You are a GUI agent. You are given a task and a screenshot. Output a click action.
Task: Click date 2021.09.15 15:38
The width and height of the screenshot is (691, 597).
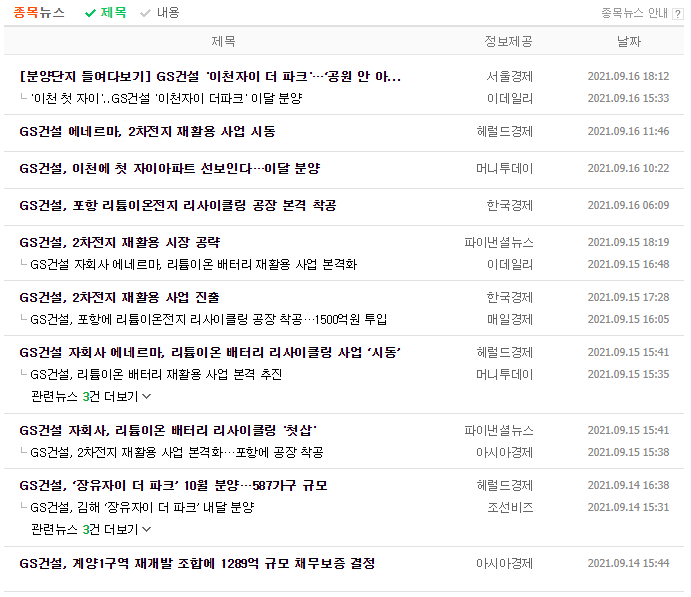point(628,452)
